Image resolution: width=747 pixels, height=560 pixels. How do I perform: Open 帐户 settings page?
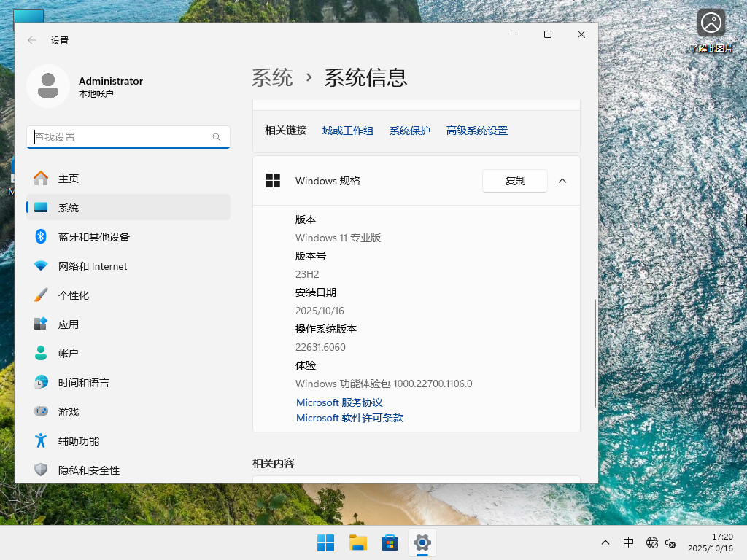coord(68,353)
